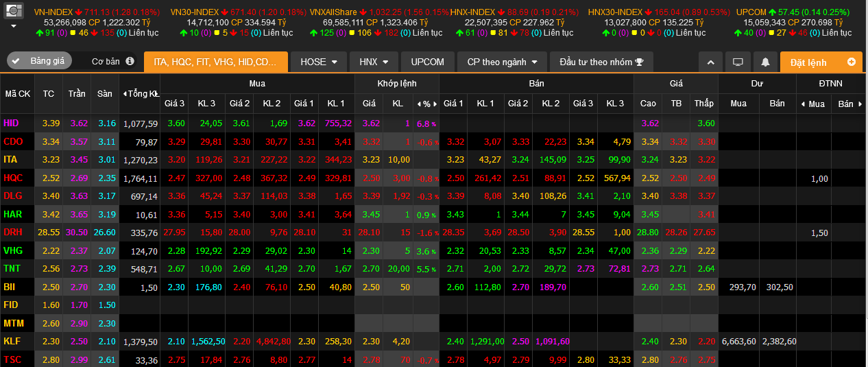The image size is (868, 367).
Task: Select ticker TNT in the table
Action: click(x=12, y=268)
